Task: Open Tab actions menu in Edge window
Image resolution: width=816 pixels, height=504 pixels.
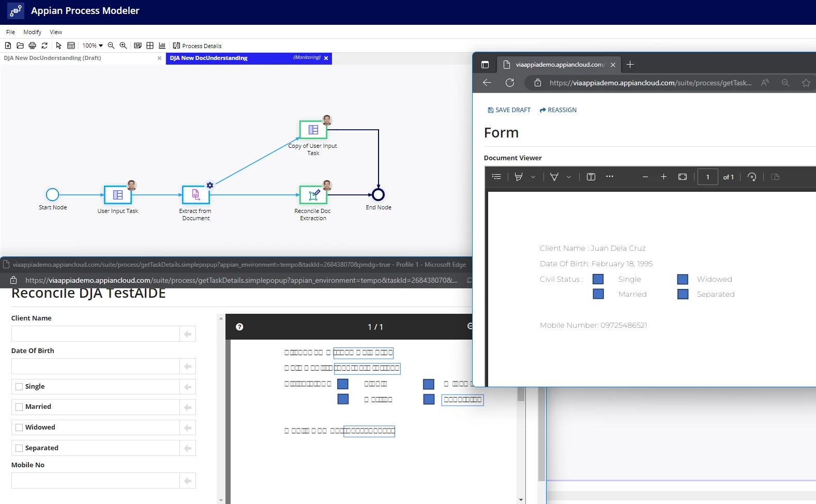Action: [x=485, y=65]
